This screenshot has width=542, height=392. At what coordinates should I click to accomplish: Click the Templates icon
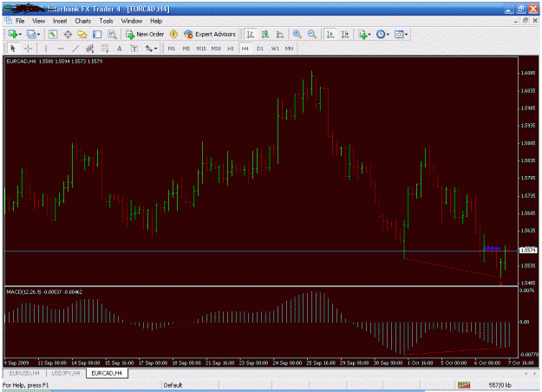point(399,34)
